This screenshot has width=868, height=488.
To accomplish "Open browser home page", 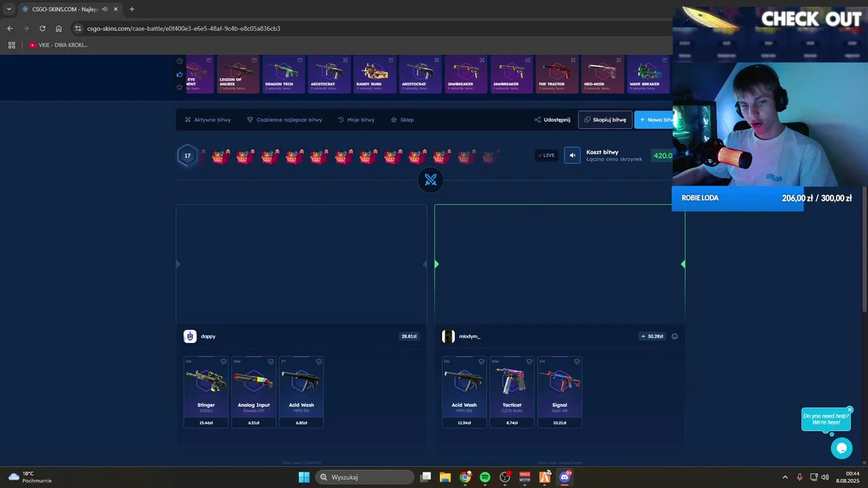I will (x=58, y=28).
